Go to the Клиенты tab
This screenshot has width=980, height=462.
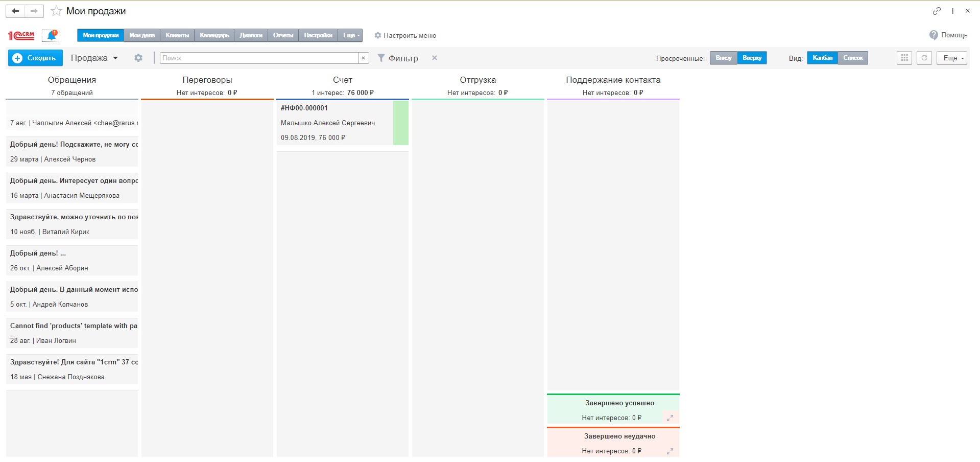[177, 35]
